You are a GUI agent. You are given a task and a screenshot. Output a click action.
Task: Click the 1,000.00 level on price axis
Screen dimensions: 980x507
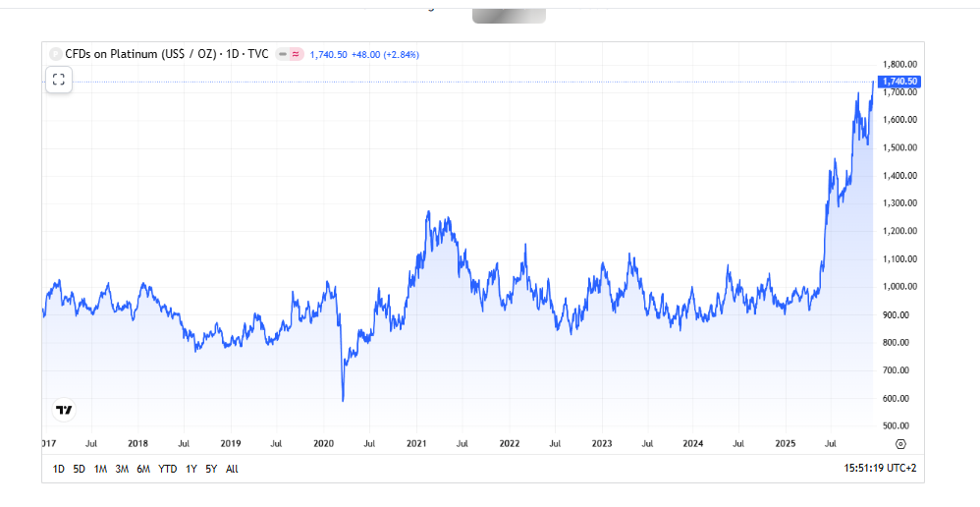coord(899,287)
